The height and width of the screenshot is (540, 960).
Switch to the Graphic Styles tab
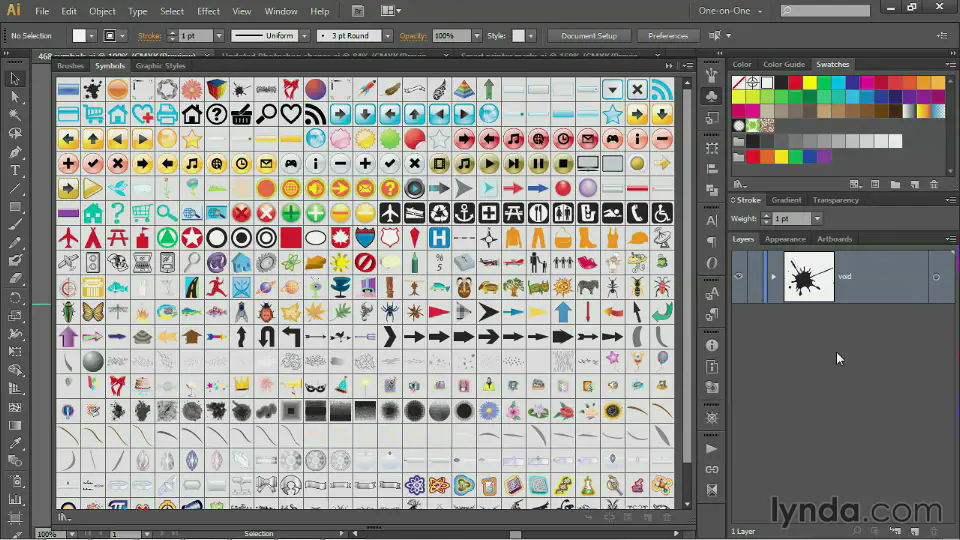tap(160, 66)
